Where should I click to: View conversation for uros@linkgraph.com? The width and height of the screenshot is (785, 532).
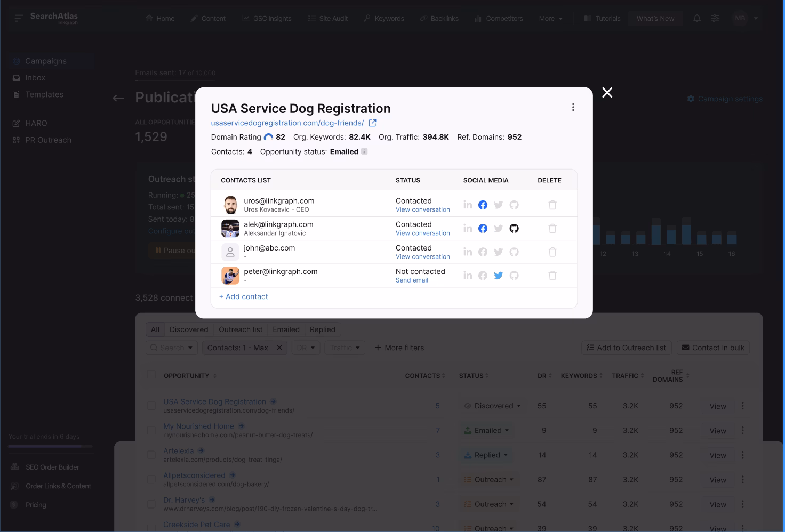(422, 210)
